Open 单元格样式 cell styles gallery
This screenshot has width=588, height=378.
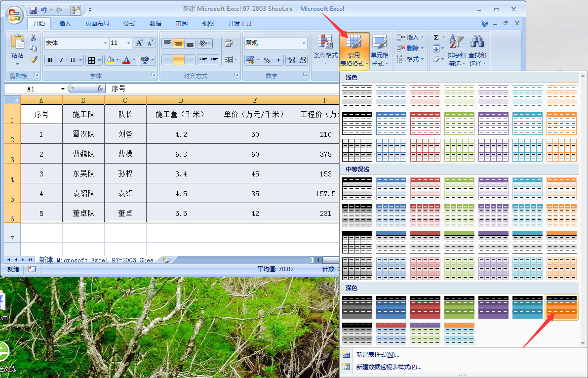pyautogui.click(x=380, y=50)
